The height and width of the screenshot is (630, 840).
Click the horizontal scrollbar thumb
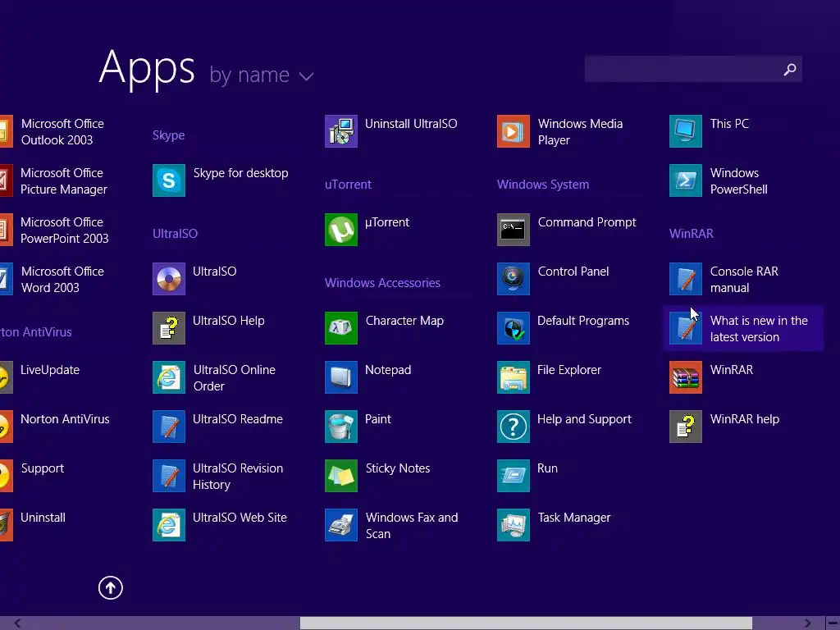pos(526,623)
